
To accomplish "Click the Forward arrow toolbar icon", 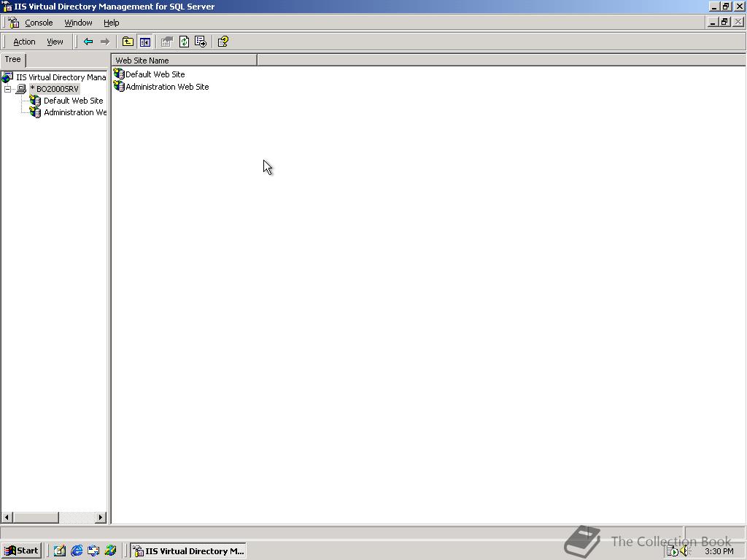I will click(x=105, y=42).
